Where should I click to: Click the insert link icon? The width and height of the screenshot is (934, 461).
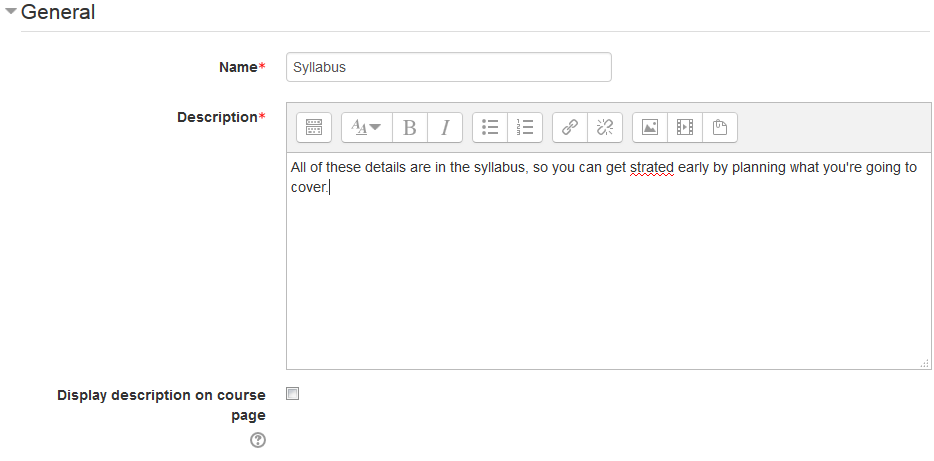570,127
